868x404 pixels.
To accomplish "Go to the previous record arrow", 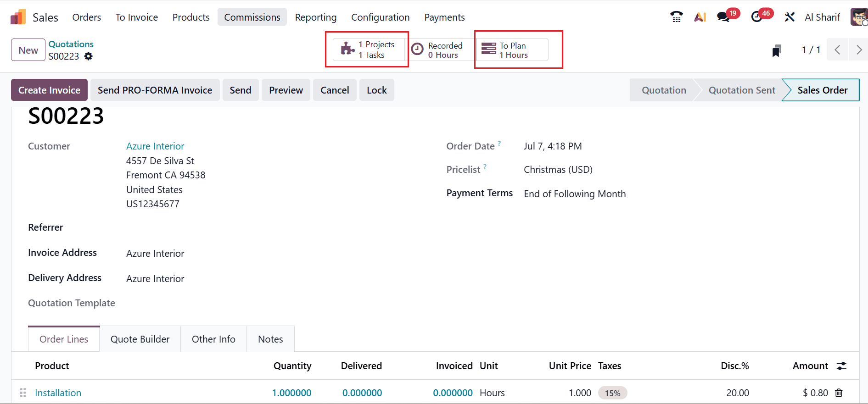I will coord(838,50).
